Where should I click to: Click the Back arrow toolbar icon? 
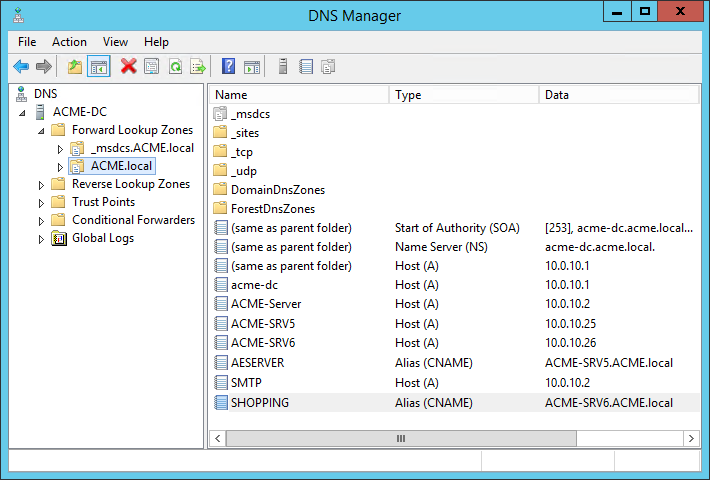(x=21, y=67)
